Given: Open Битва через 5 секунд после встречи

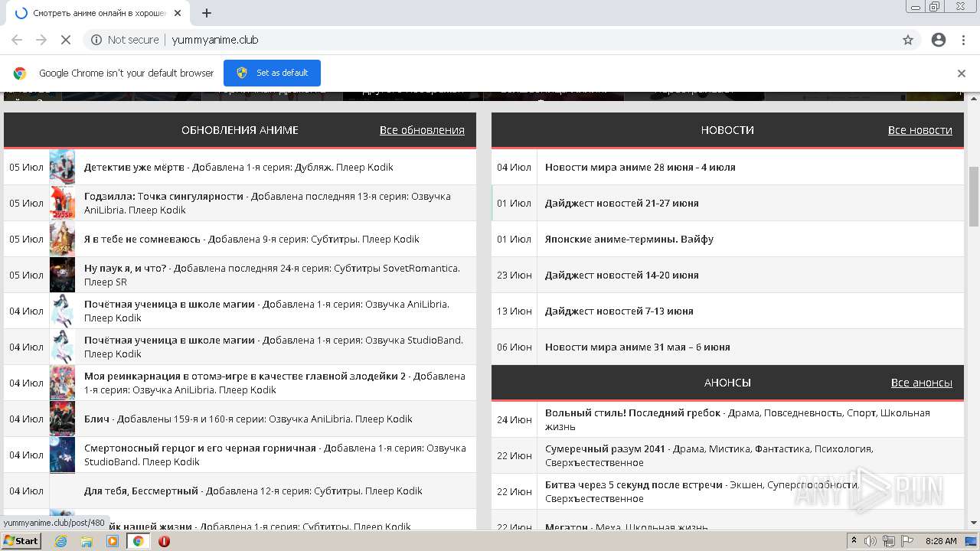Looking at the screenshot, I should (x=701, y=491).
